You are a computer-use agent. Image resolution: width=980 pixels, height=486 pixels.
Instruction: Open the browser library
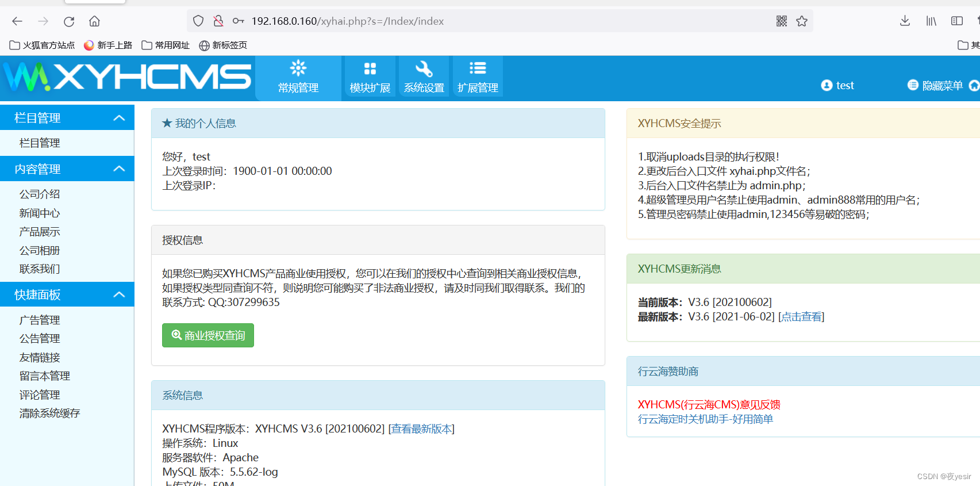point(931,21)
